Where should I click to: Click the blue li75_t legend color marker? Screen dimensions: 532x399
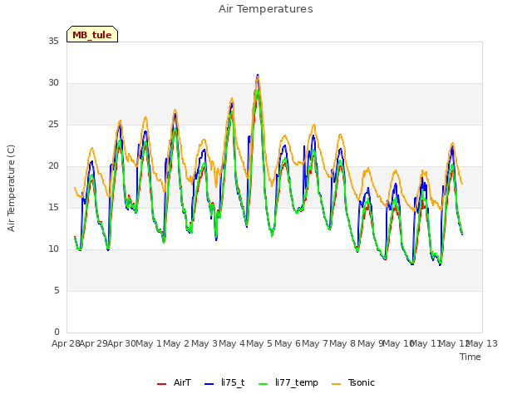(x=209, y=384)
